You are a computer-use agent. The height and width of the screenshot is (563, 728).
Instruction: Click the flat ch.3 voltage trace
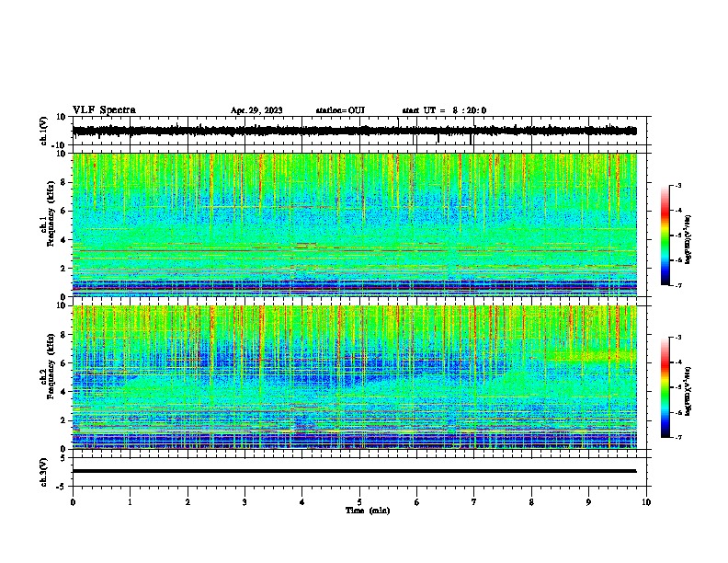click(354, 471)
